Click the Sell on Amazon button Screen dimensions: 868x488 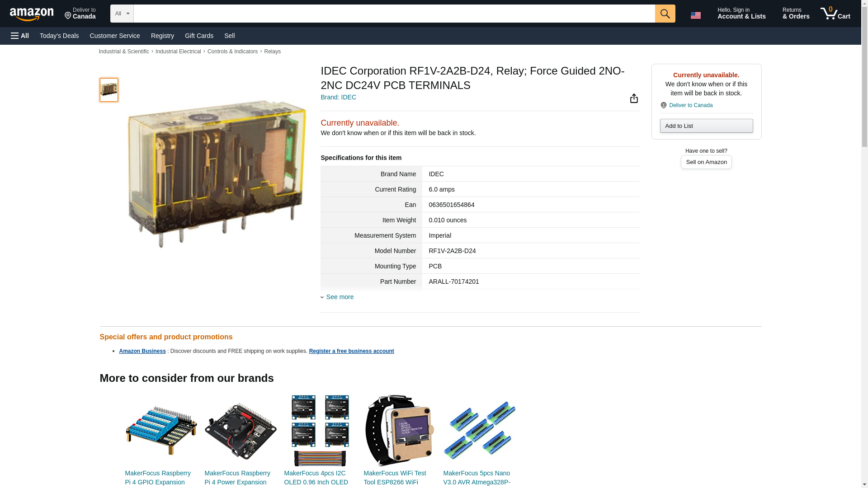706,162
